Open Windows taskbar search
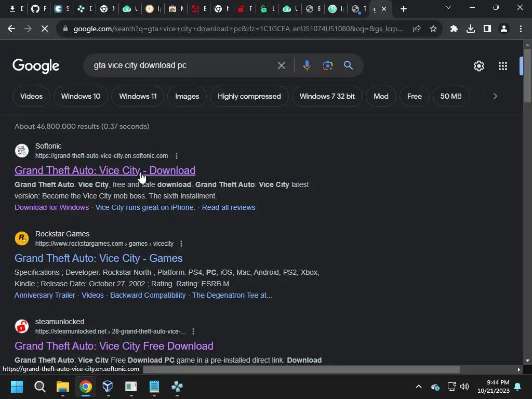The image size is (532, 399). point(39,387)
